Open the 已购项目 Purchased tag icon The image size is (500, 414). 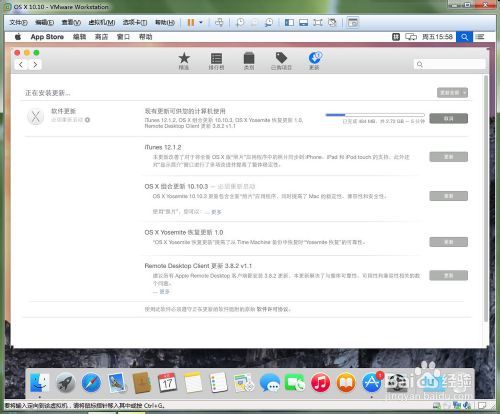[281, 61]
